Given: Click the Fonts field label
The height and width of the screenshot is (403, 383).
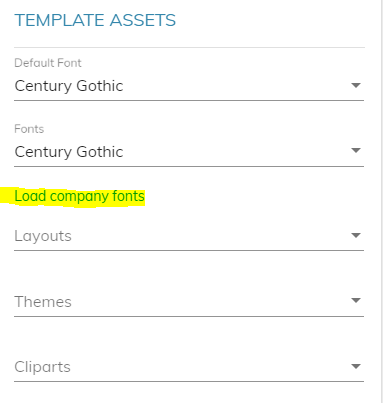Looking at the screenshot, I should pyautogui.click(x=29, y=129).
